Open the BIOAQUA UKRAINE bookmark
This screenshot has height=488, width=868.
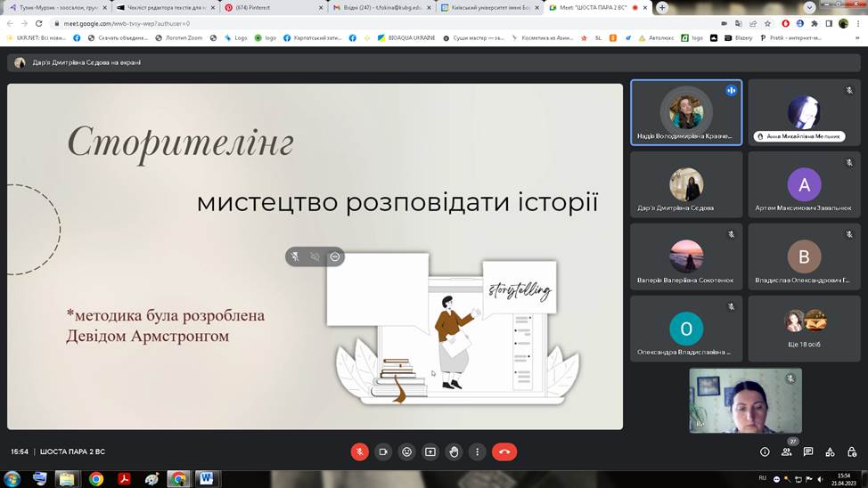click(405, 38)
